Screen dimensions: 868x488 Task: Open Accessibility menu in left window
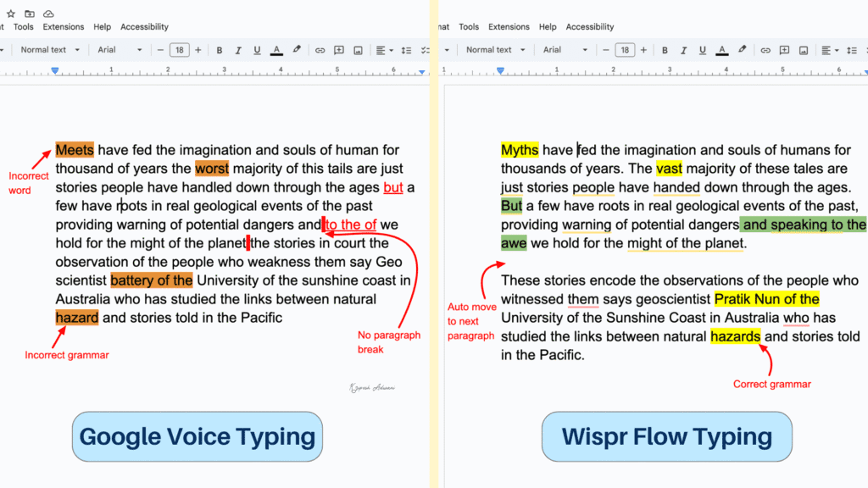click(x=144, y=26)
